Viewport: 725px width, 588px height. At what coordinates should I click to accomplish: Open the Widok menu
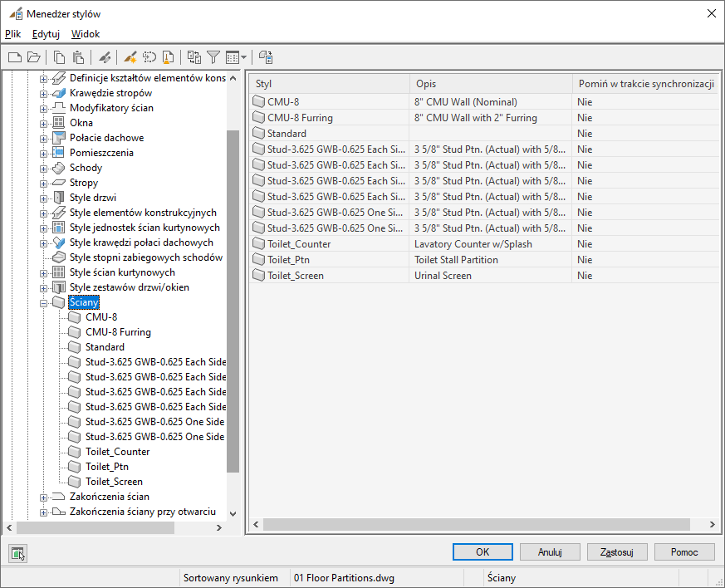click(x=86, y=34)
